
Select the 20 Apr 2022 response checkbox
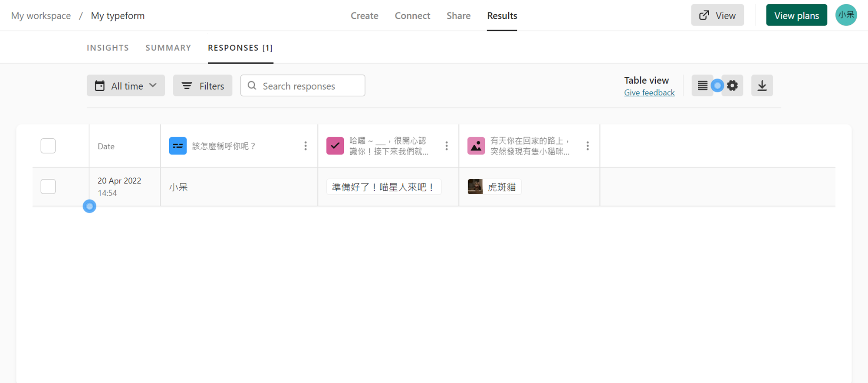tap(48, 187)
